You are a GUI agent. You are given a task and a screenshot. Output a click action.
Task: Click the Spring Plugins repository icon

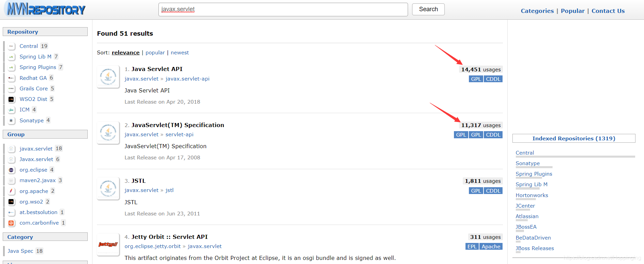click(11, 67)
